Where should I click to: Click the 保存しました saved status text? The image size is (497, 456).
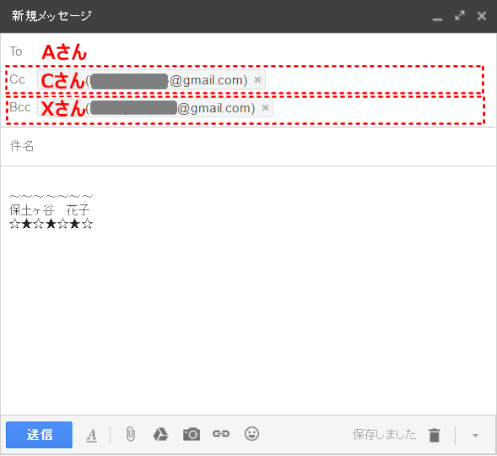[384, 434]
